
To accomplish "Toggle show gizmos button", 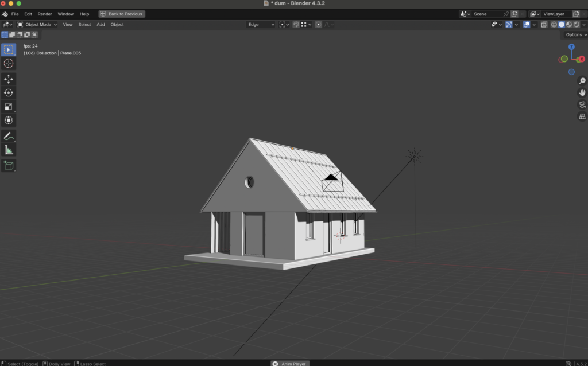I will (x=509, y=24).
